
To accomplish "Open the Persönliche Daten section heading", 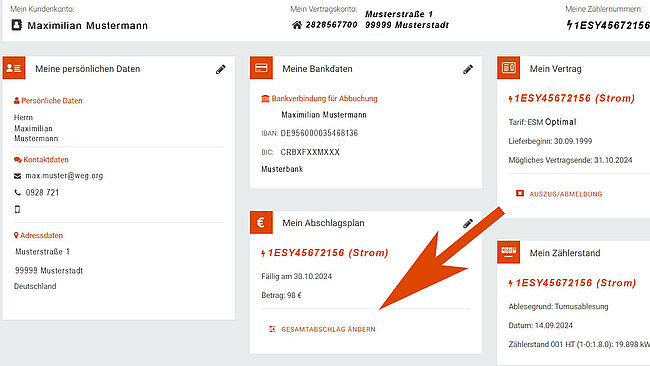I will [52, 101].
